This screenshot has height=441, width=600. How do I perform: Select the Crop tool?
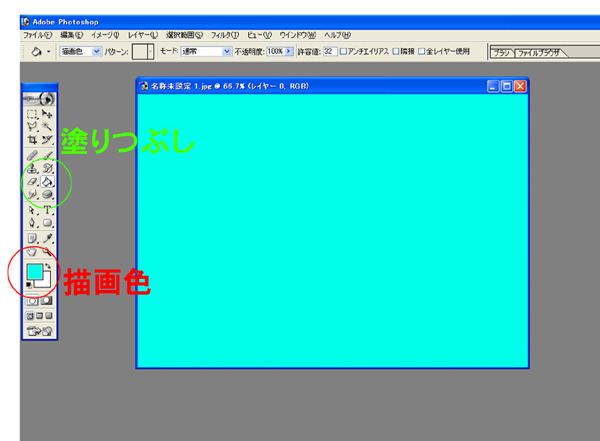[32, 140]
